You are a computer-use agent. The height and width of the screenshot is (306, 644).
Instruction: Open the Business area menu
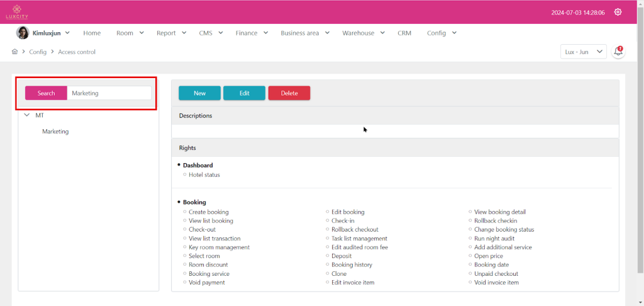click(x=304, y=33)
